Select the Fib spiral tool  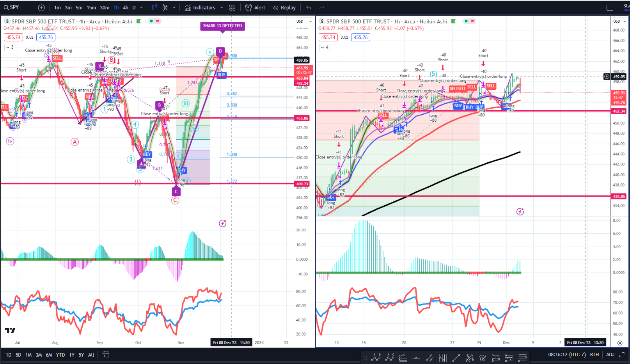(x=483, y=357)
